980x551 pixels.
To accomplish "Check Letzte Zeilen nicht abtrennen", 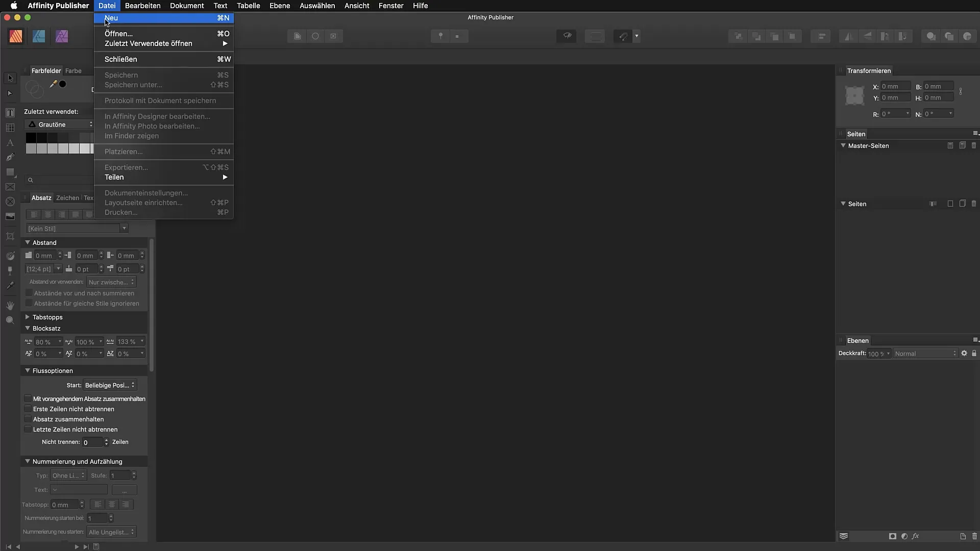I will pos(28,429).
